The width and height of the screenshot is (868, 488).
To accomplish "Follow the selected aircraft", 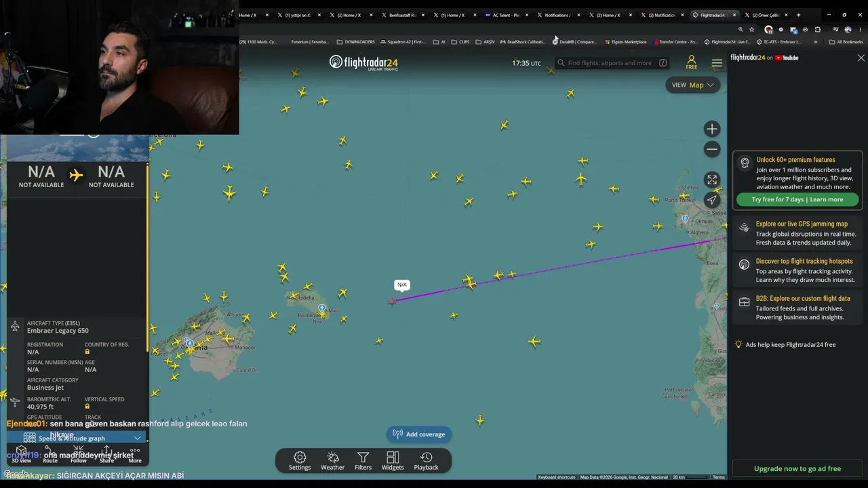I will pos(79,453).
